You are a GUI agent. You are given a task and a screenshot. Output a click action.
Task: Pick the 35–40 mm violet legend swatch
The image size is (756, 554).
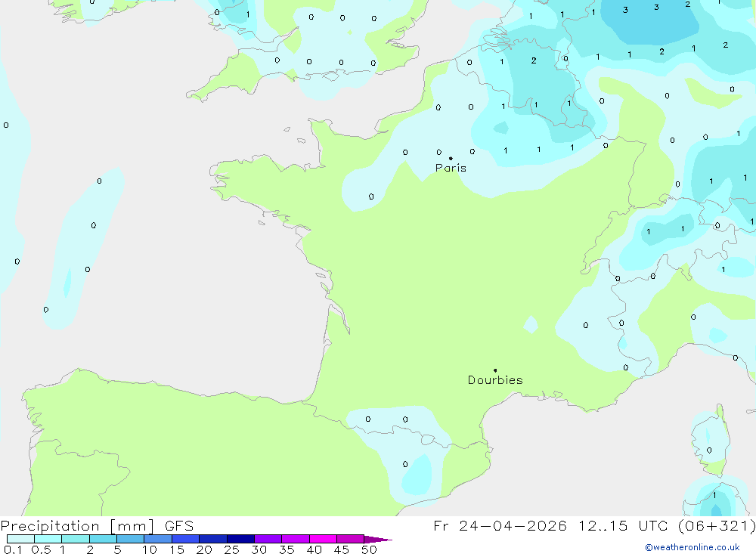pos(296,539)
